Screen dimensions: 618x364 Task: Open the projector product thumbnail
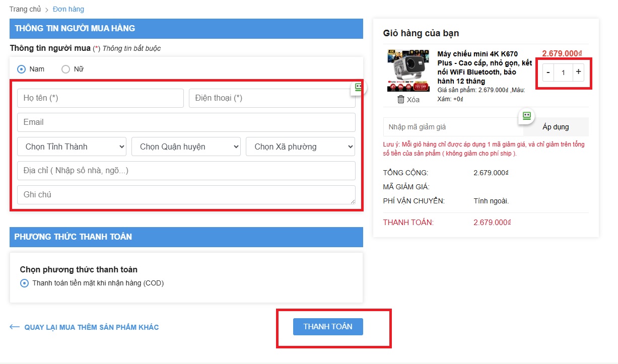coord(408,70)
